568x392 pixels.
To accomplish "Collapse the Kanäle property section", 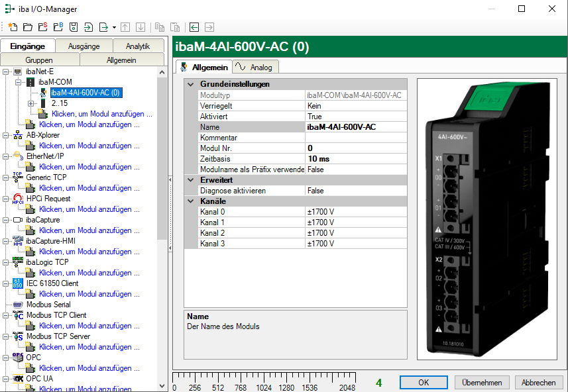I will pos(191,201).
